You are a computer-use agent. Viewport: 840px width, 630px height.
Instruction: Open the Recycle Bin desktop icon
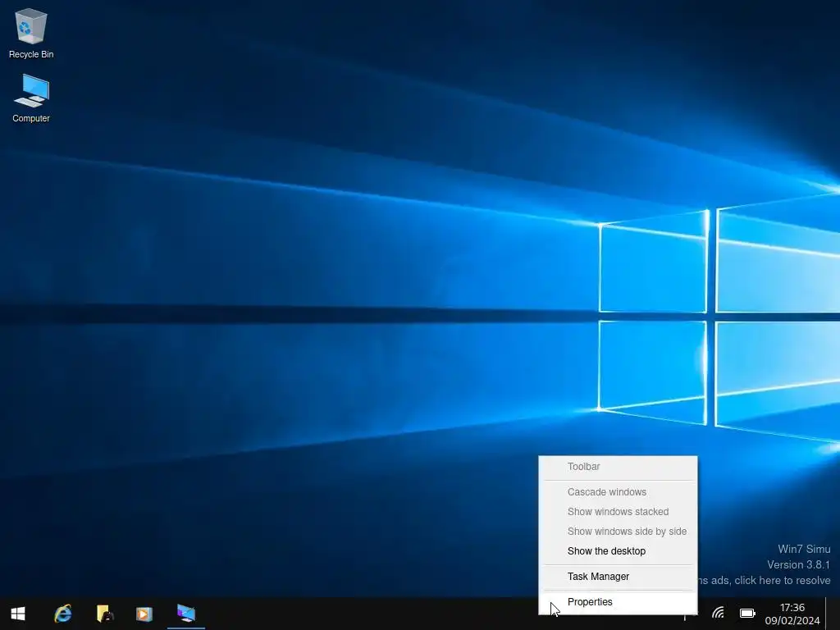point(31,33)
